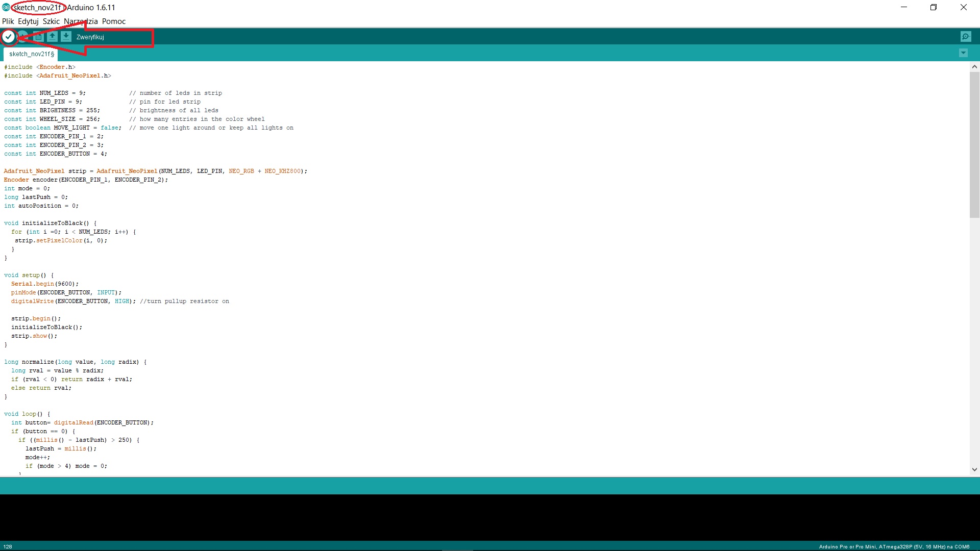This screenshot has height=551, width=980.
Task: Click the Serial Monitor magnifier icon
Action: [966, 36]
